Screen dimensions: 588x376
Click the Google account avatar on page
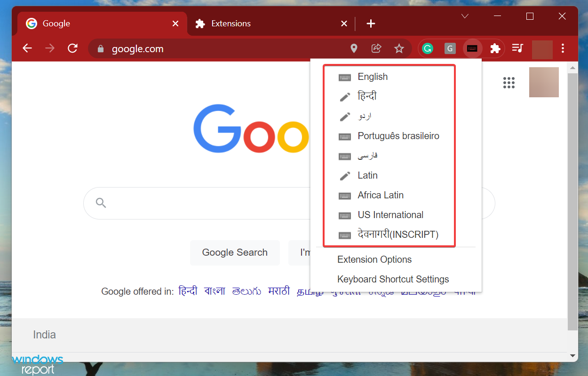pyautogui.click(x=544, y=82)
